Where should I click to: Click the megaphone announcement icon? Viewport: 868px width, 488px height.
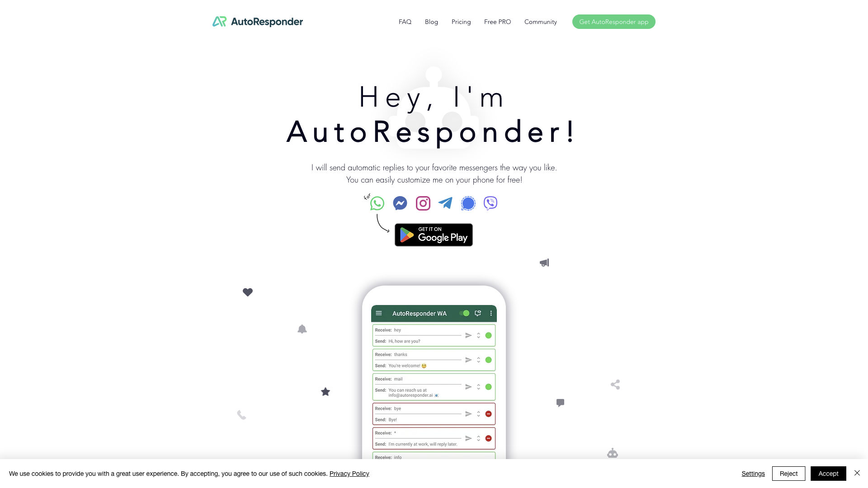[x=544, y=263]
